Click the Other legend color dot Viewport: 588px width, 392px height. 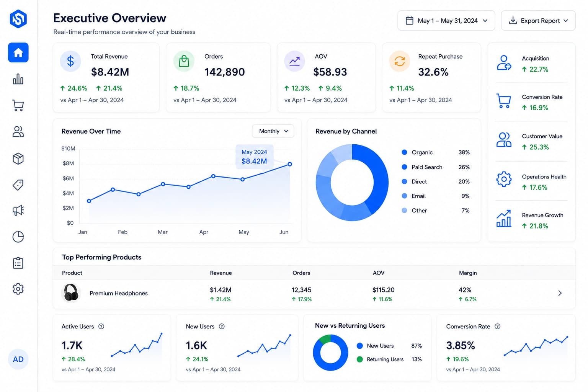pos(404,210)
